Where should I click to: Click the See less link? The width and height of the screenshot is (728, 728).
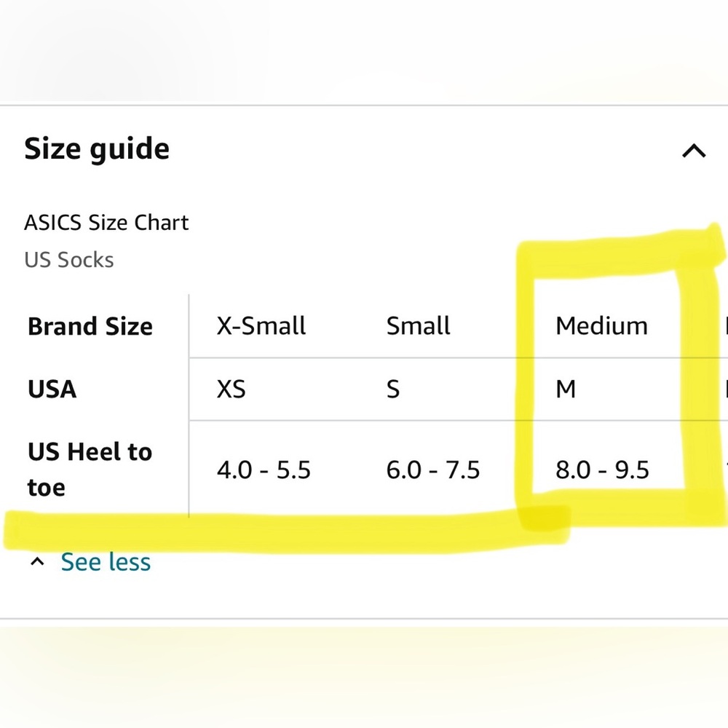106,562
